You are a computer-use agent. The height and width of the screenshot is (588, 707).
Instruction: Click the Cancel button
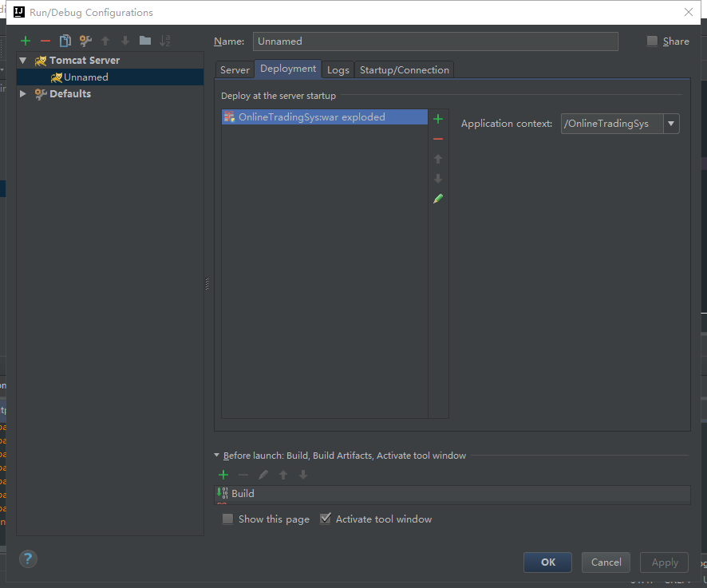(x=606, y=562)
